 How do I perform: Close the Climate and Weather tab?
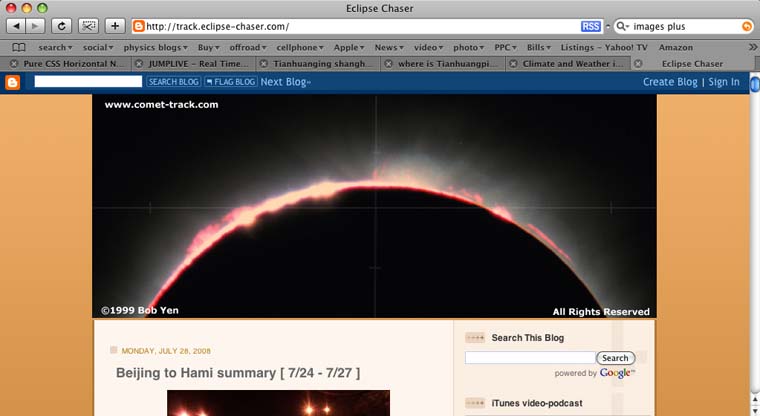pos(513,64)
